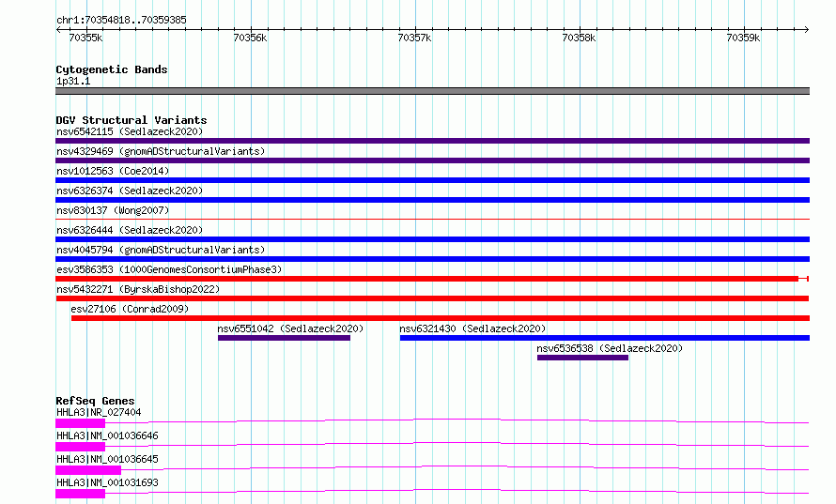The height and width of the screenshot is (504, 836).
Task: Click the magenta exon block of HHLA3|NM_001031693
Action: point(81,494)
